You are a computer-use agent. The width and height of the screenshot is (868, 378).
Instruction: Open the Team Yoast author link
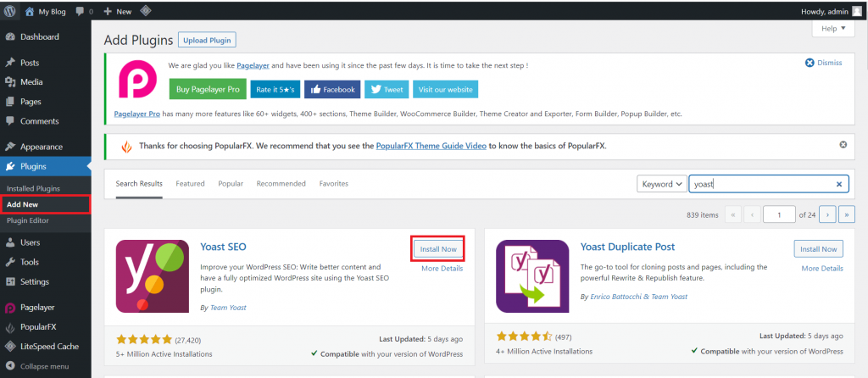[x=228, y=308]
